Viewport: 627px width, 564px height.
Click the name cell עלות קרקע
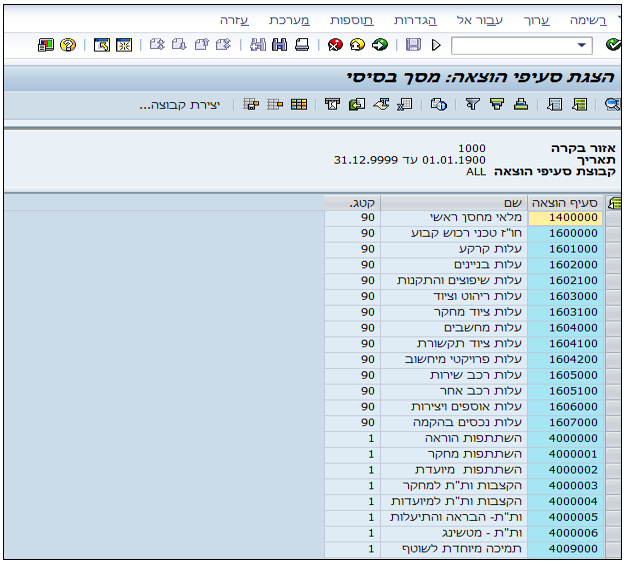[454, 249]
